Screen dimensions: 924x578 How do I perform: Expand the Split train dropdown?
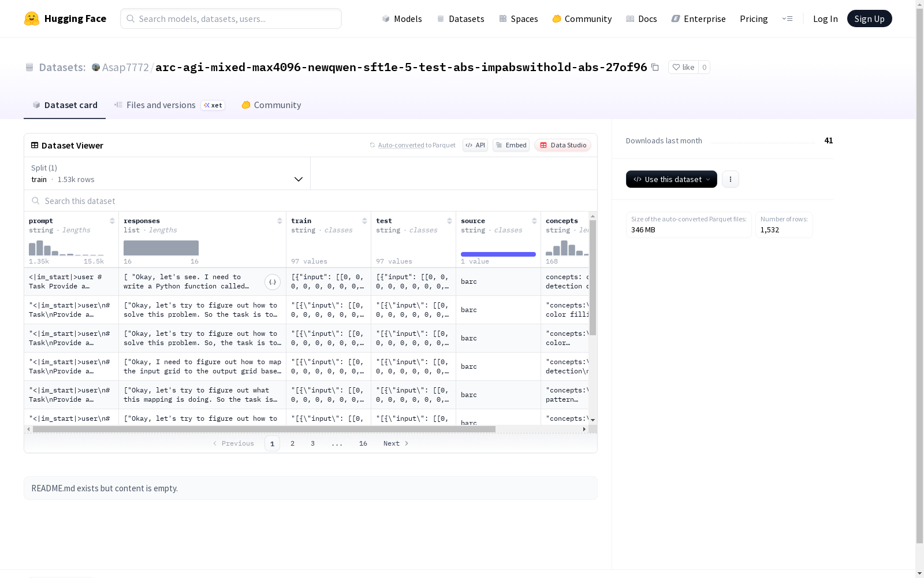(167, 173)
